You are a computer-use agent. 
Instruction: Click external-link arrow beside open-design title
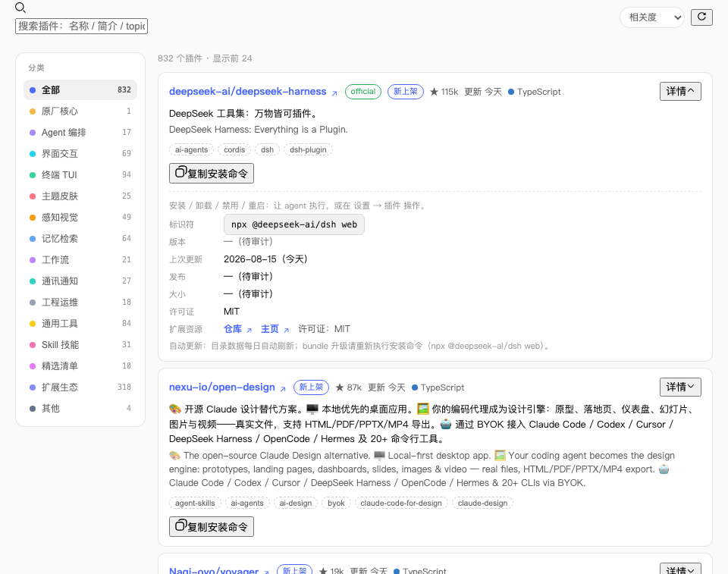pos(283,389)
